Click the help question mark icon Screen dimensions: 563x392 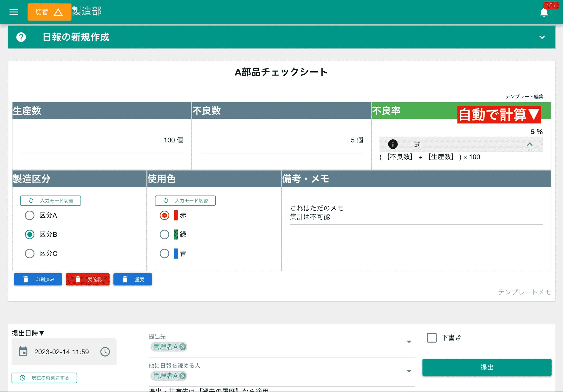point(21,37)
